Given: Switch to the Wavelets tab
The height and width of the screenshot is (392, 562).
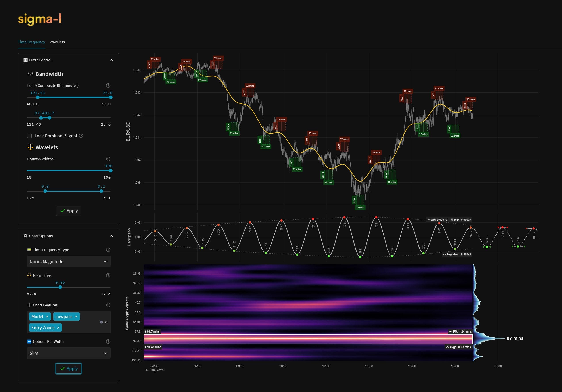Looking at the screenshot, I should (x=57, y=42).
